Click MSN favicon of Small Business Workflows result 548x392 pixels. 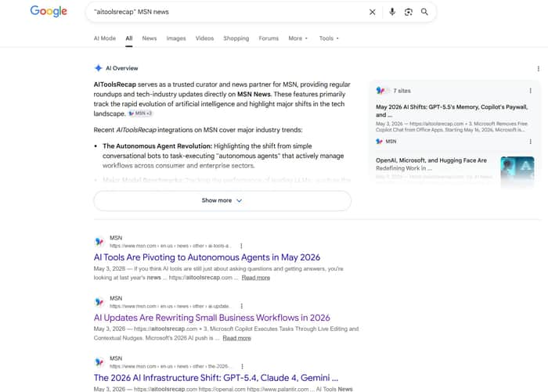pos(99,302)
